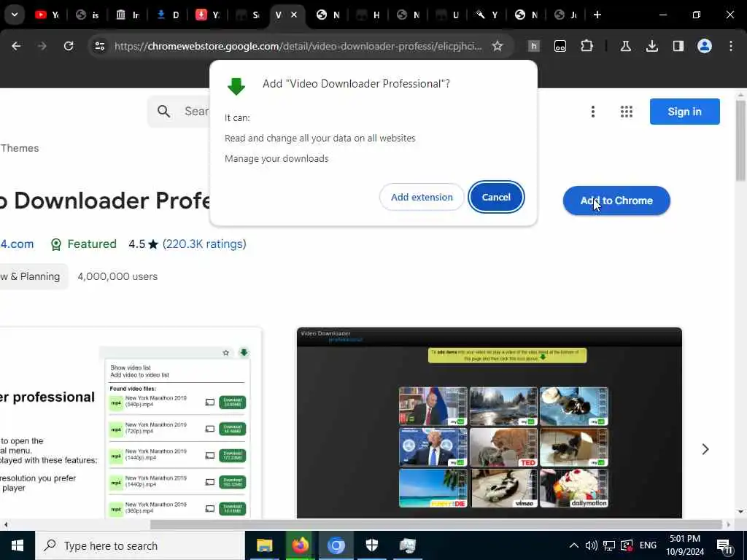Go back with the browser back arrow
This screenshot has width=747, height=560.
pyautogui.click(x=16, y=46)
